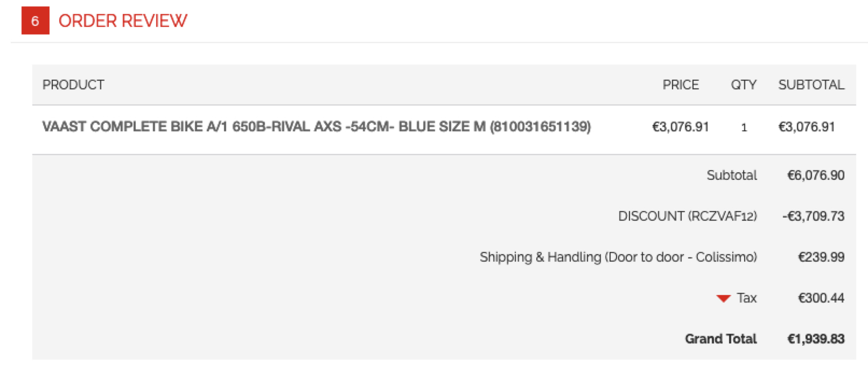Click the PRICE column header
The height and width of the screenshot is (365, 868).
(x=681, y=85)
